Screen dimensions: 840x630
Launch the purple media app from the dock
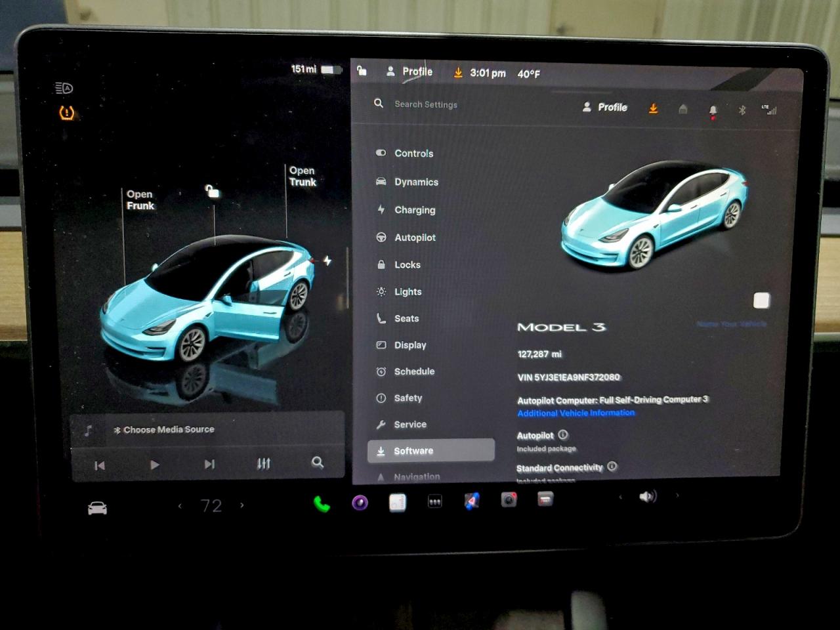pos(359,503)
